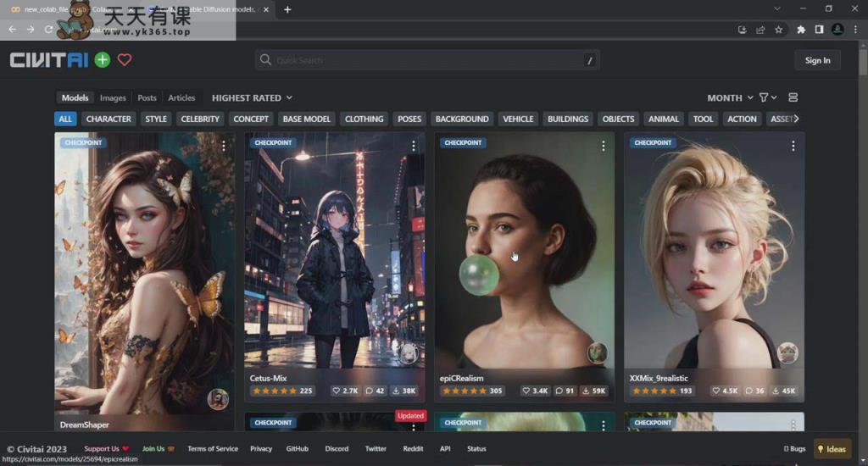Click the Support Us link
868x466 pixels.
(106, 449)
